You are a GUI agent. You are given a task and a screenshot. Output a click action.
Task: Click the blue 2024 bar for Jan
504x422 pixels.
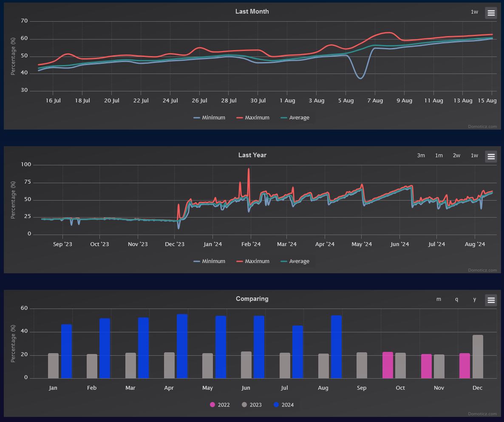coord(66,351)
